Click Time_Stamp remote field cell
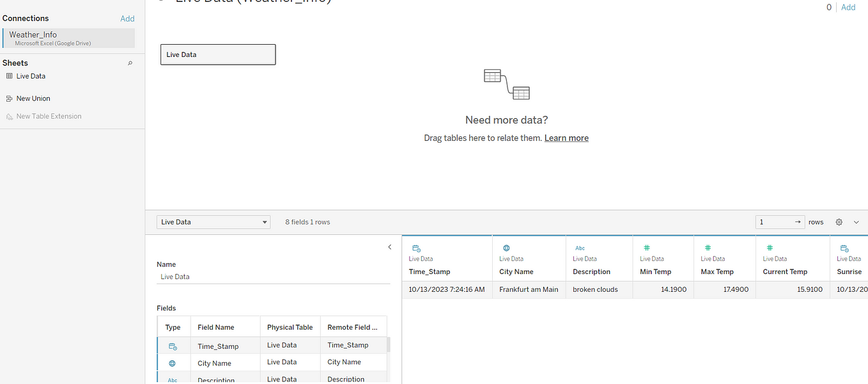Screen dimensions: 868x384 pos(353,345)
